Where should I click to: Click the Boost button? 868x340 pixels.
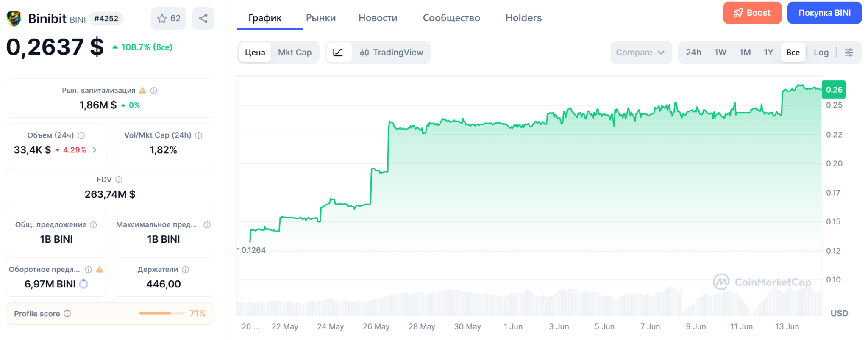752,13
